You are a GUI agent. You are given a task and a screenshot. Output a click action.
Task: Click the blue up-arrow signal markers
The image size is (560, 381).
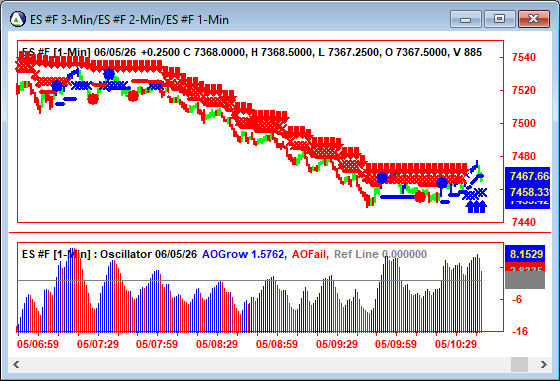(476, 207)
